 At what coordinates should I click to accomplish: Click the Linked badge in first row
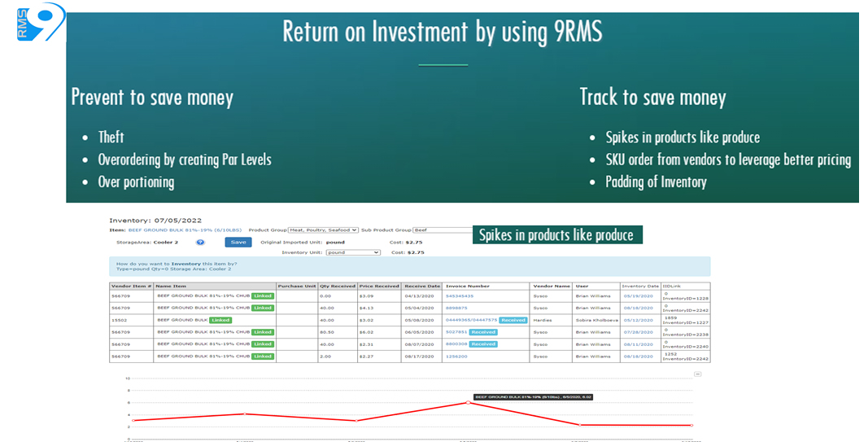[x=262, y=295]
